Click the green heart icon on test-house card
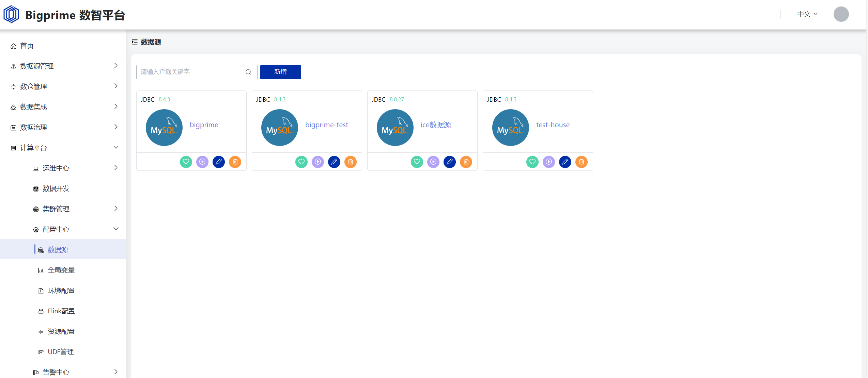 tap(532, 162)
